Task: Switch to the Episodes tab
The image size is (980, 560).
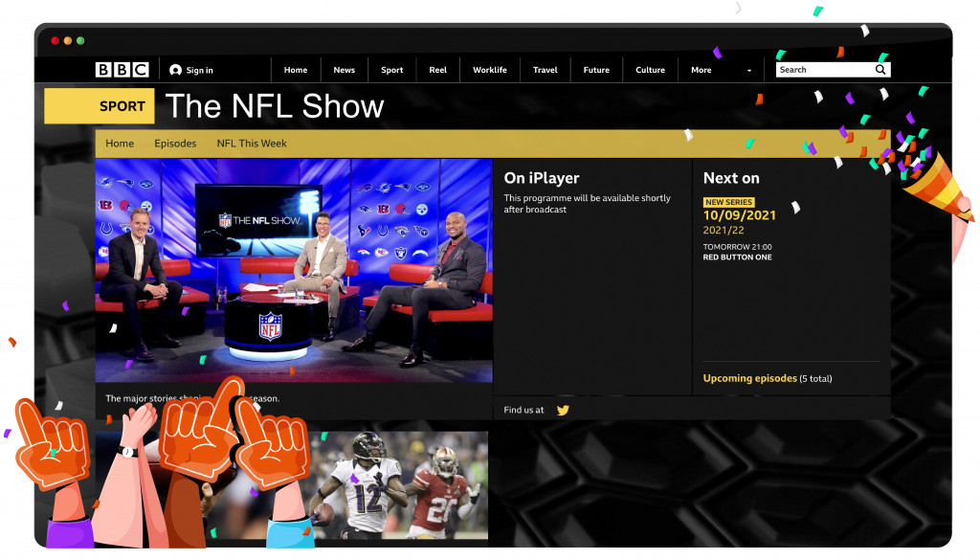Action: point(175,144)
